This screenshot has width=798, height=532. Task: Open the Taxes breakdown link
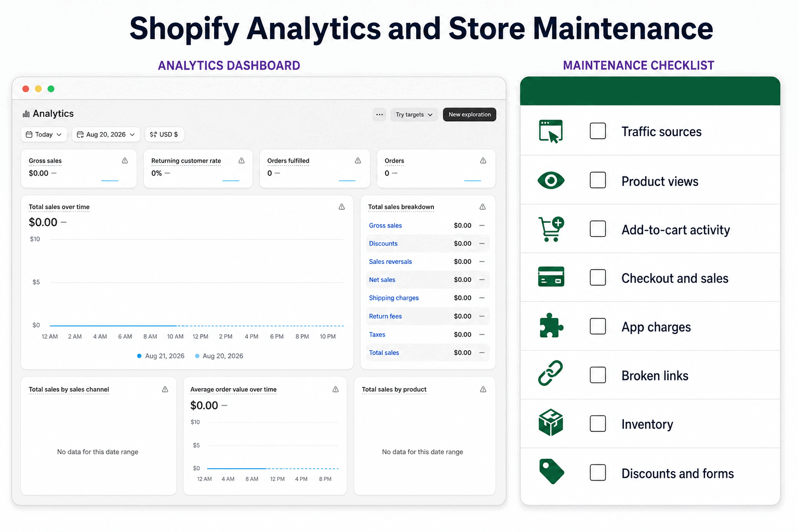377,335
